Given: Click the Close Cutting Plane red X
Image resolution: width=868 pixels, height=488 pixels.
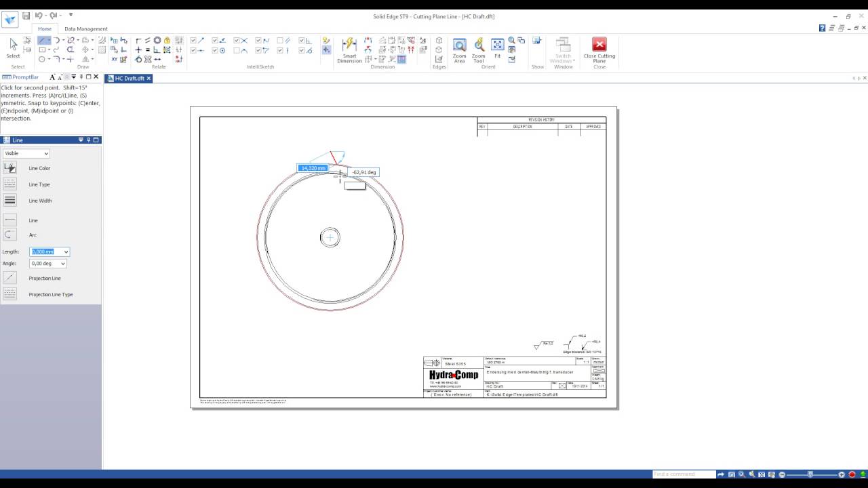Looking at the screenshot, I should pos(599,45).
